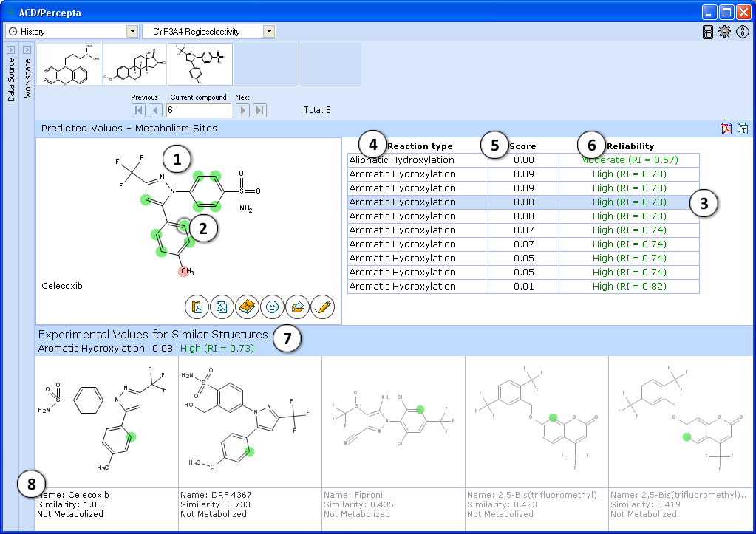
Task: Click the info icon at top right
Action: pos(743,32)
